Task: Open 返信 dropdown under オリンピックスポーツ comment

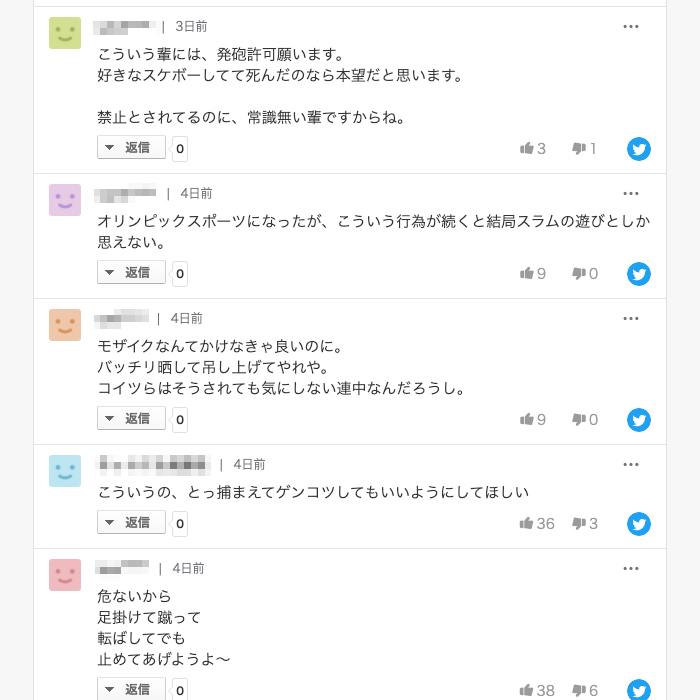Action: point(131,273)
